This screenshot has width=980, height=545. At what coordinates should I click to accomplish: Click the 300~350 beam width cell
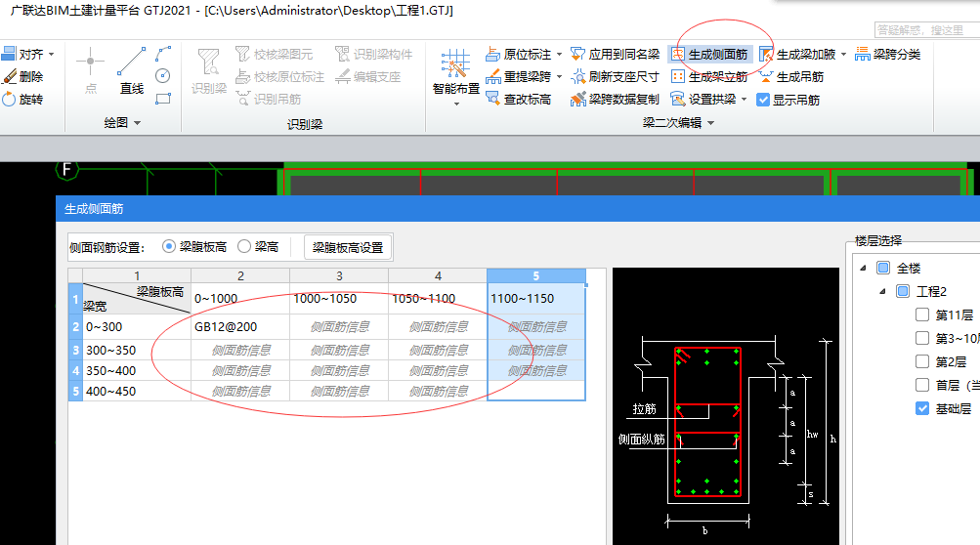click(137, 350)
